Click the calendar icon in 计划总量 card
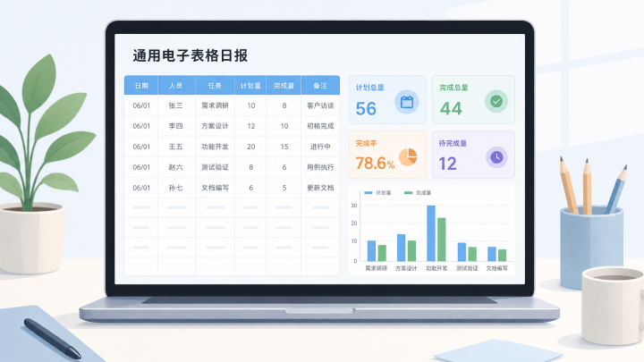Image resolution: width=644 pixels, height=362 pixels. pos(407,102)
